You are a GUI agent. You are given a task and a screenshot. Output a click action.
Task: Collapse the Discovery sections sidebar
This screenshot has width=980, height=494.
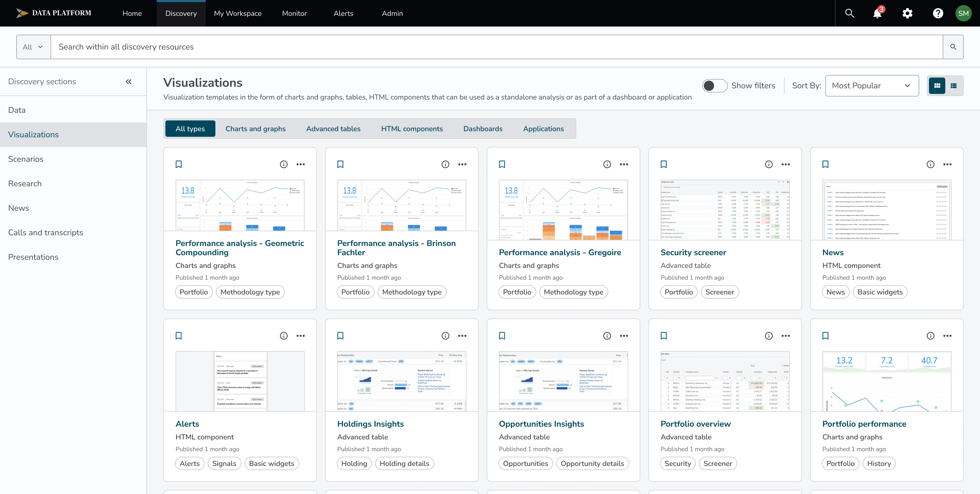coord(129,81)
